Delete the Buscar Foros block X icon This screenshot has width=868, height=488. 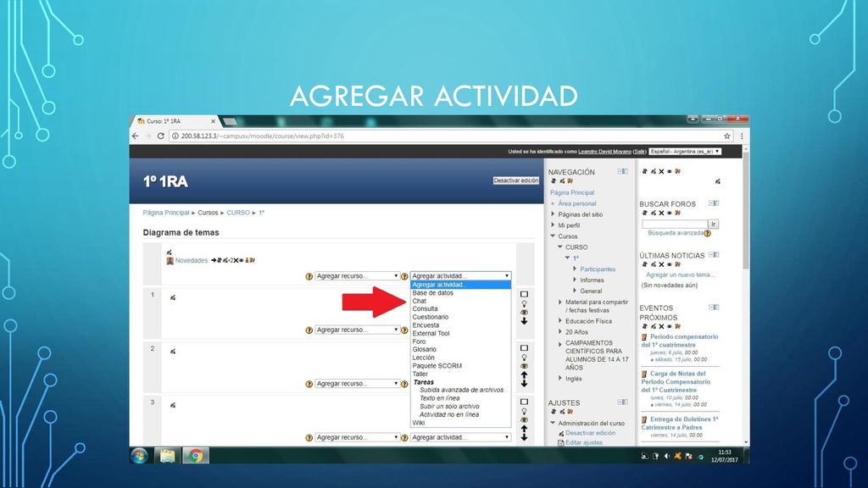coord(661,213)
